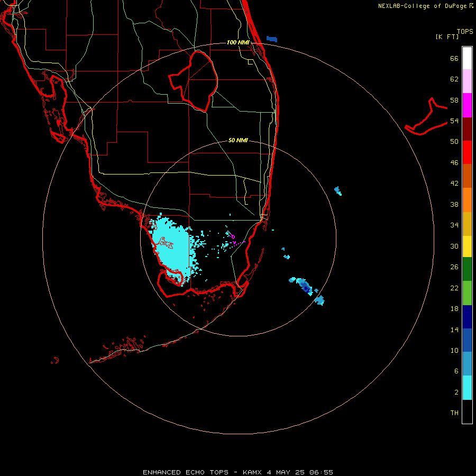This screenshot has width=476, height=476.
Task: Click the legend value "10"
Action: [x=454, y=351]
